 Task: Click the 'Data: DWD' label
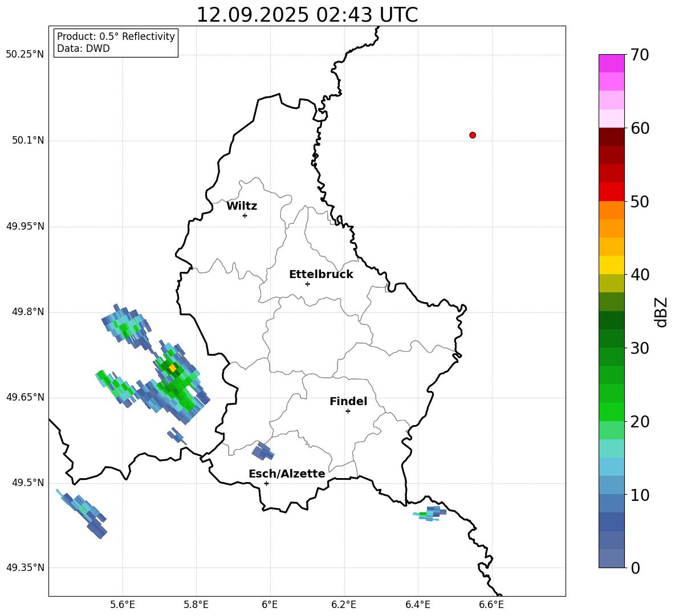pos(83,48)
